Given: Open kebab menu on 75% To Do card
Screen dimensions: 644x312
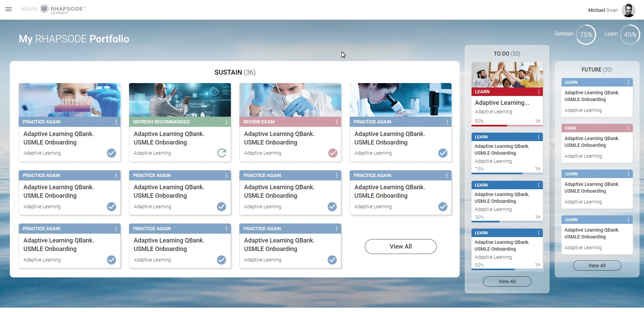Looking at the screenshot, I should pyautogui.click(x=538, y=137).
